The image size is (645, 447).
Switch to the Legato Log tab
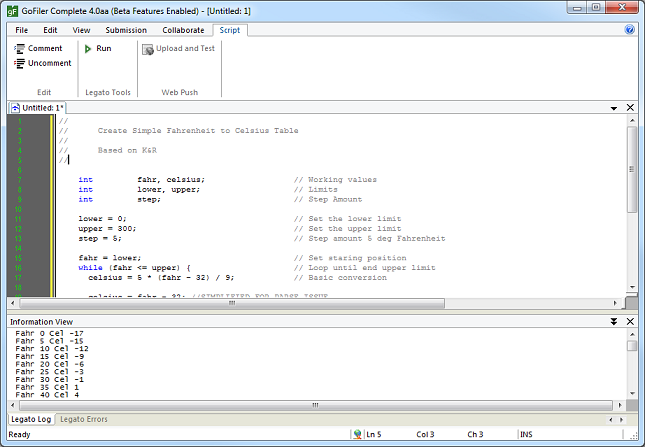31,419
